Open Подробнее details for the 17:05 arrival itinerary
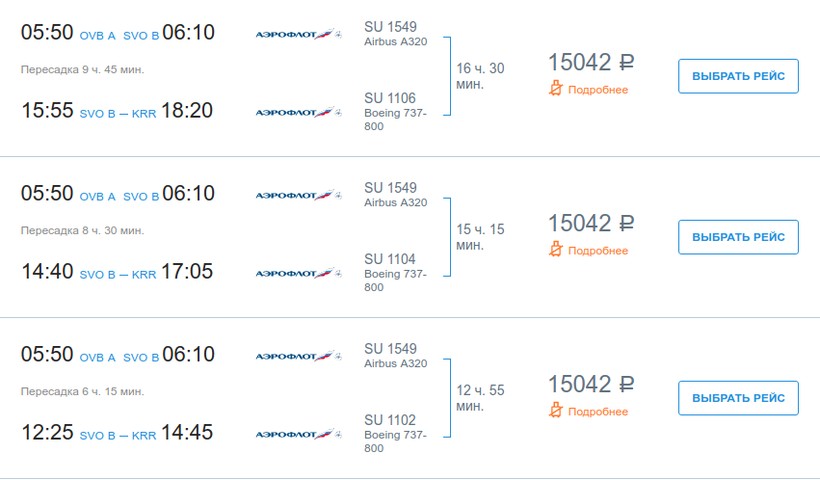Viewport: 820px width, 480px height. (598, 251)
